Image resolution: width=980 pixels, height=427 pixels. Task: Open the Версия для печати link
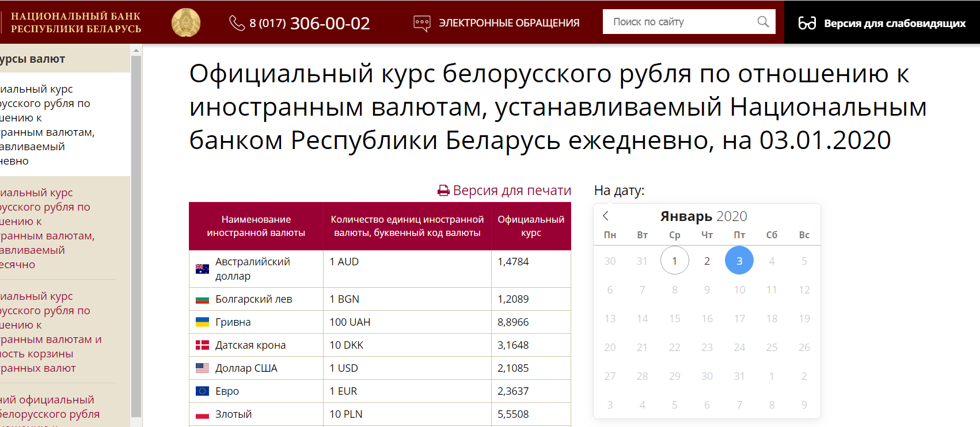[511, 190]
